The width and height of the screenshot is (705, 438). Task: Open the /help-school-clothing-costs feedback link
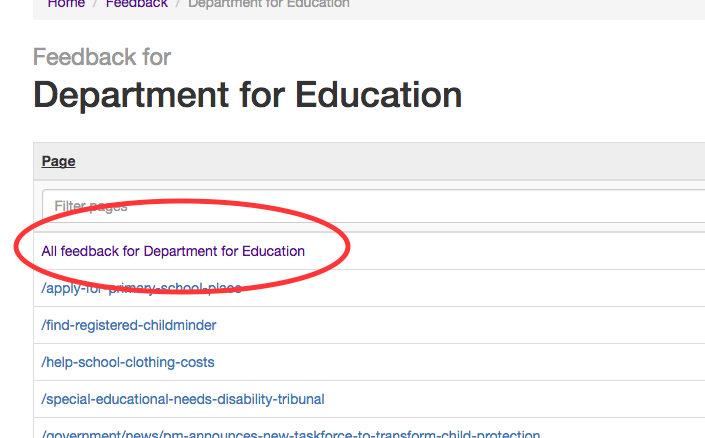coord(128,362)
